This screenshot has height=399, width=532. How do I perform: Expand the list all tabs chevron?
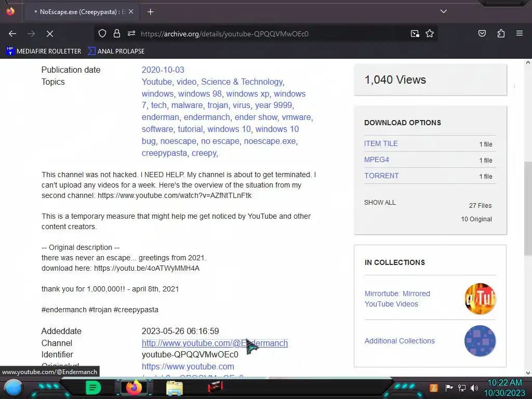point(444,11)
